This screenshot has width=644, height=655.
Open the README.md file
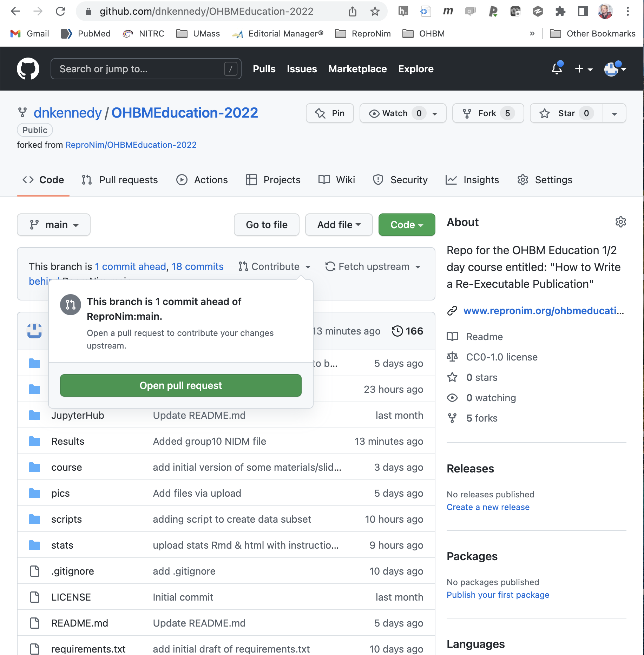tap(80, 623)
